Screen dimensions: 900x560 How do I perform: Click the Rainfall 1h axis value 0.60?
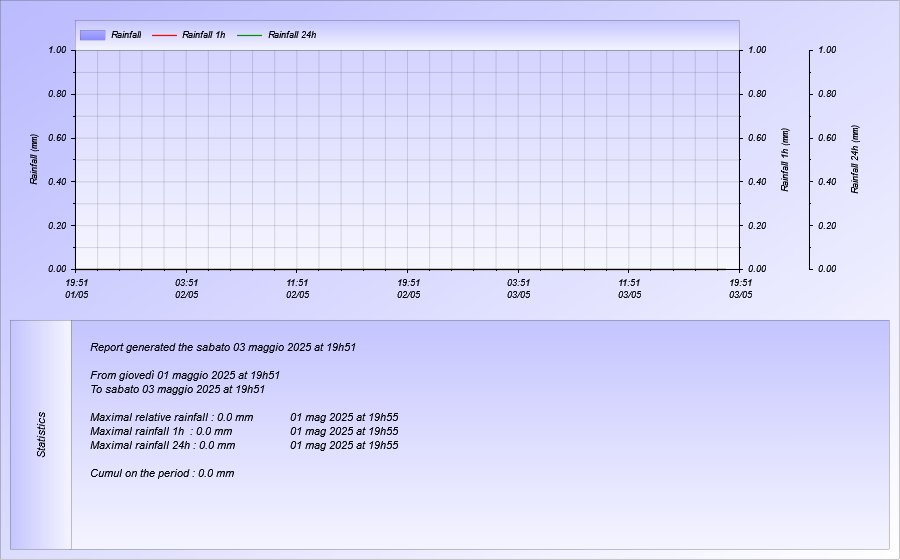click(x=757, y=138)
